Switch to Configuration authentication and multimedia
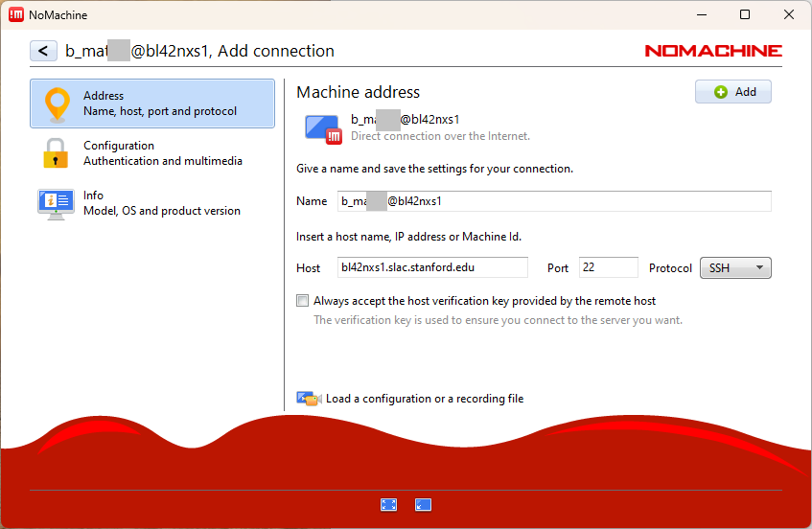This screenshot has height=529, width=812. [x=162, y=153]
